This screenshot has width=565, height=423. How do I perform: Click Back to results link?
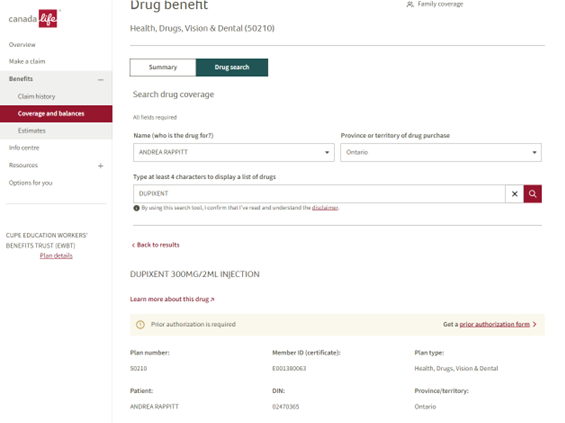pos(156,245)
